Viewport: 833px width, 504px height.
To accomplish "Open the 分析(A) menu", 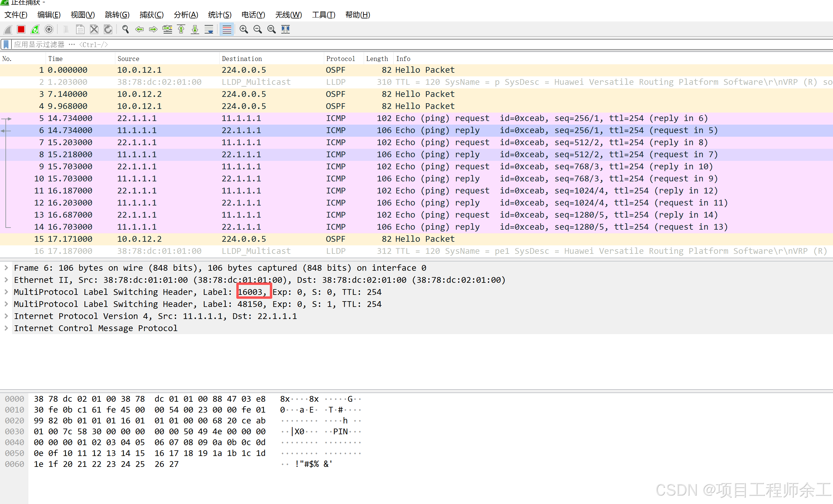I will tap(186, 15).
